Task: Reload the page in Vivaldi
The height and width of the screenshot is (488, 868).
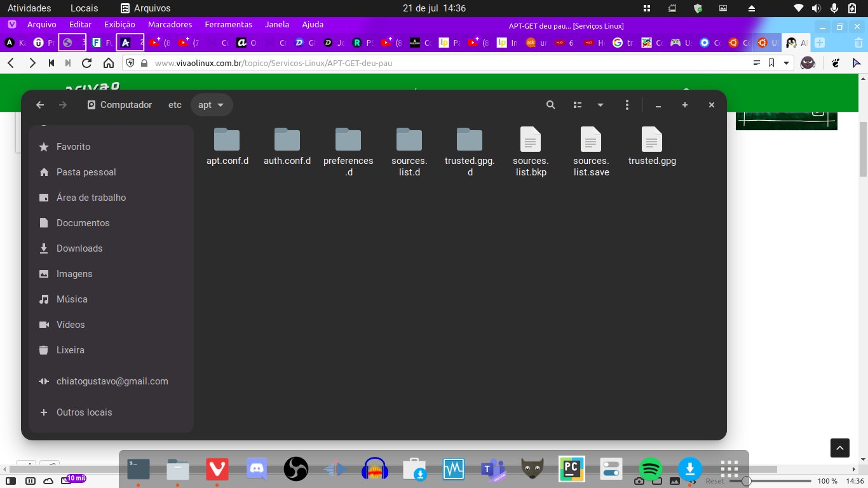Action: [87, 63]
